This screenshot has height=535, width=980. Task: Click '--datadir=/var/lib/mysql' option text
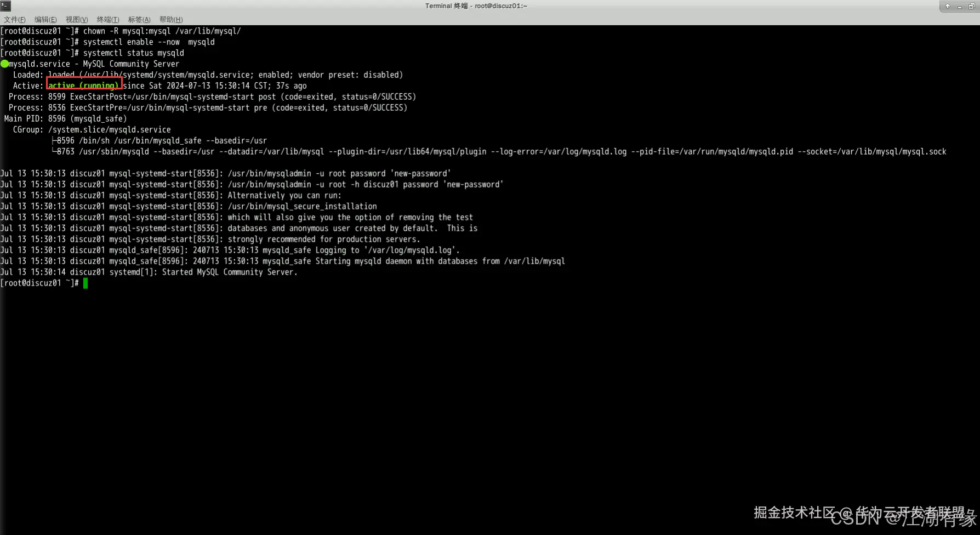tap(272, 152)
